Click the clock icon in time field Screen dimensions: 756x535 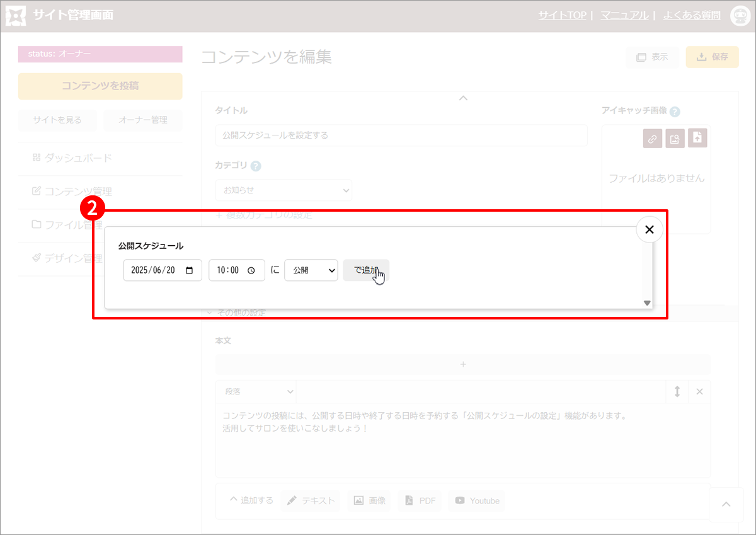click(x=251, y=270)
